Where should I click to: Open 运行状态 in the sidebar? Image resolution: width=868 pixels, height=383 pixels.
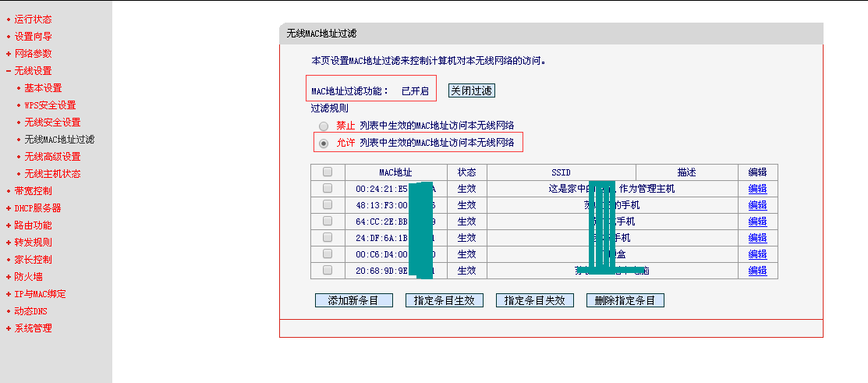click(34, 20)
